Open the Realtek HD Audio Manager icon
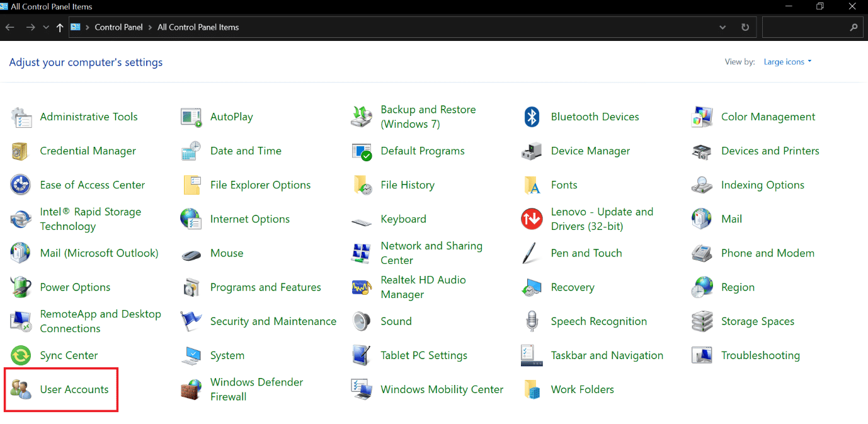 pos(362,287)
